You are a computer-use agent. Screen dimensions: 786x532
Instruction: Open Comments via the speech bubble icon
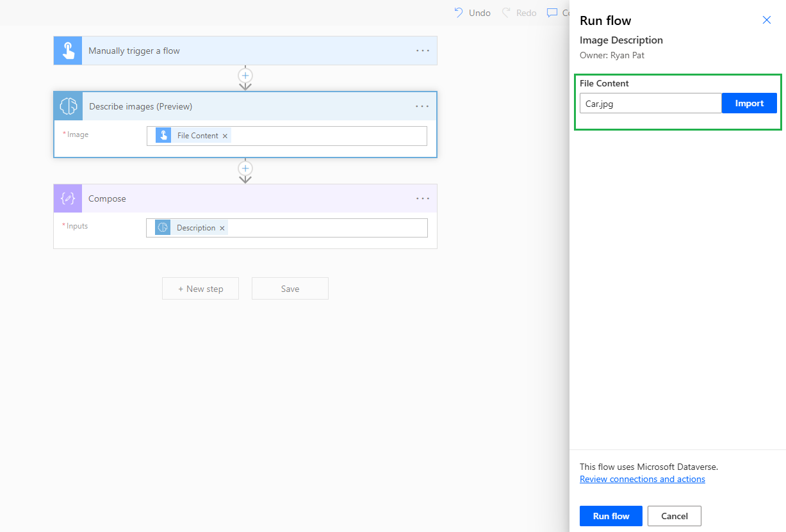[552, 12]
